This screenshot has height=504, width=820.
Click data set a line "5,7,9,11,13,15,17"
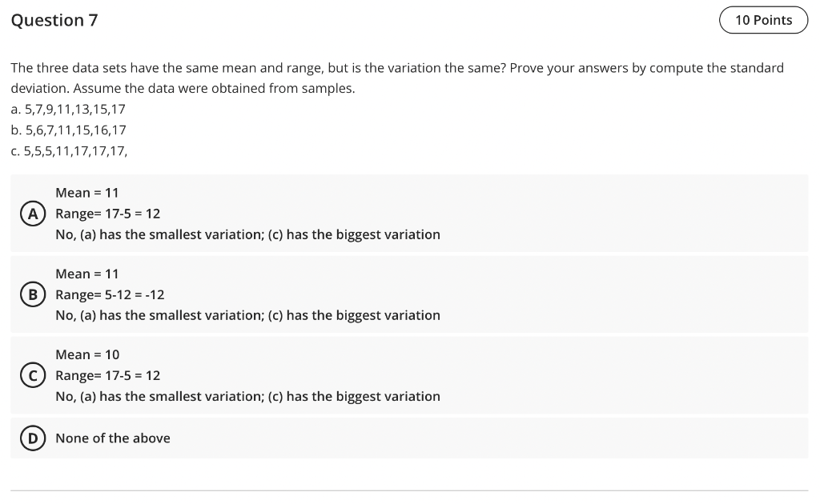(x=68, y=109)
